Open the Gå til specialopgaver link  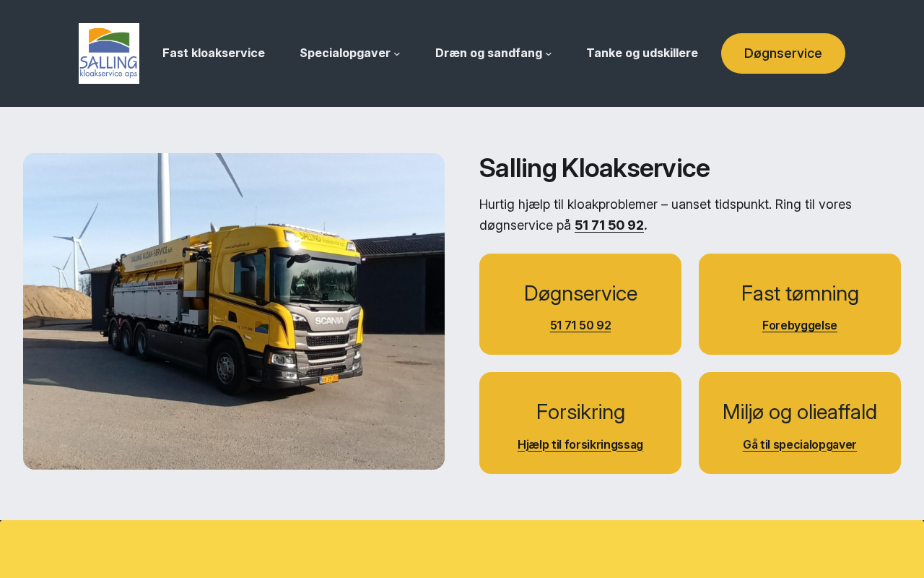[x=800, y=444]
